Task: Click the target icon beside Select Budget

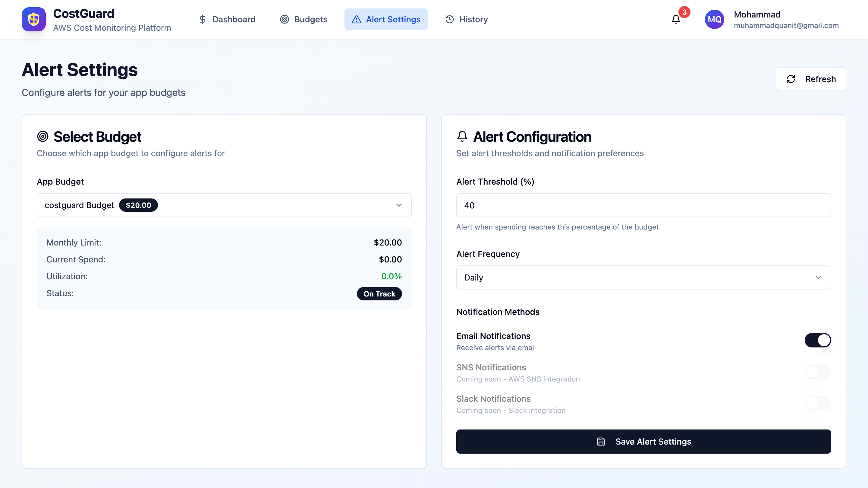Action: click(43, 137)
